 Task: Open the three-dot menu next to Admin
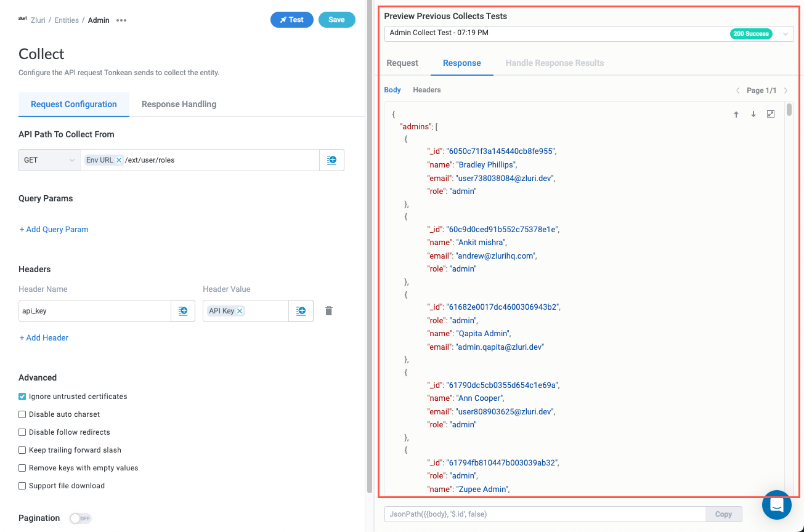pyautogui.click(x=121, y=20)
